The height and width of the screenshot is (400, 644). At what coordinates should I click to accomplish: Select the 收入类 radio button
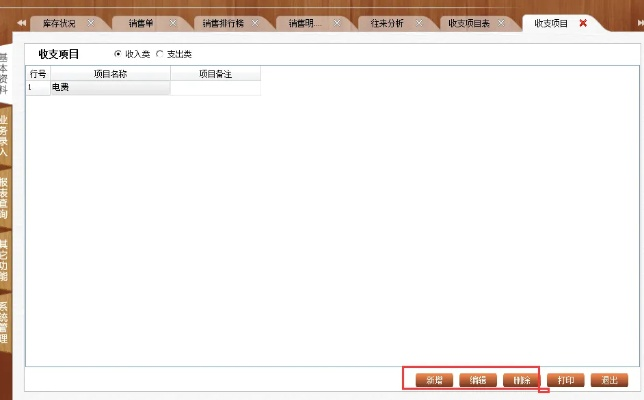coord(118,54)
